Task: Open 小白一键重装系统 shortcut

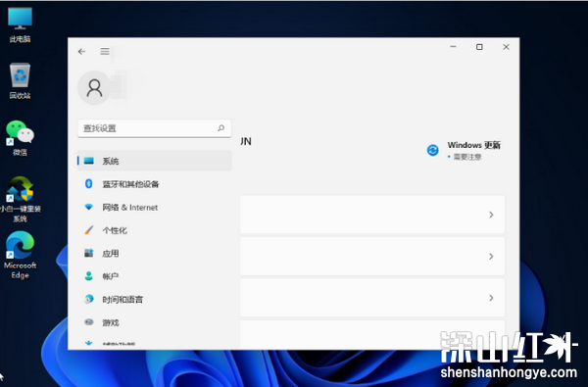Action: click(x=21, y=200)
